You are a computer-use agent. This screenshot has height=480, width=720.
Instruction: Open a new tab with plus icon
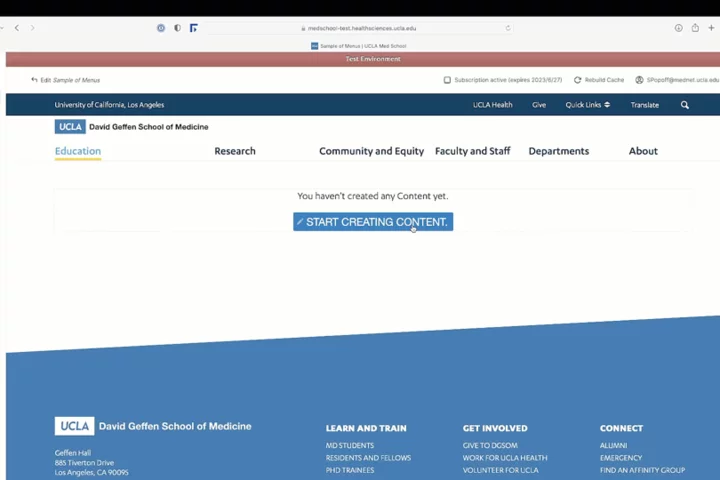click(711, 28)
